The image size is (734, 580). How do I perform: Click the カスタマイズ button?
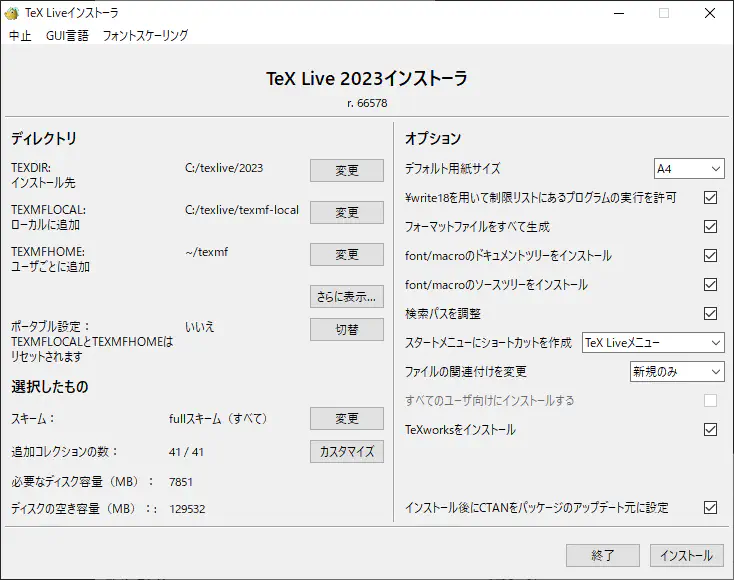(x=346, y=452)
